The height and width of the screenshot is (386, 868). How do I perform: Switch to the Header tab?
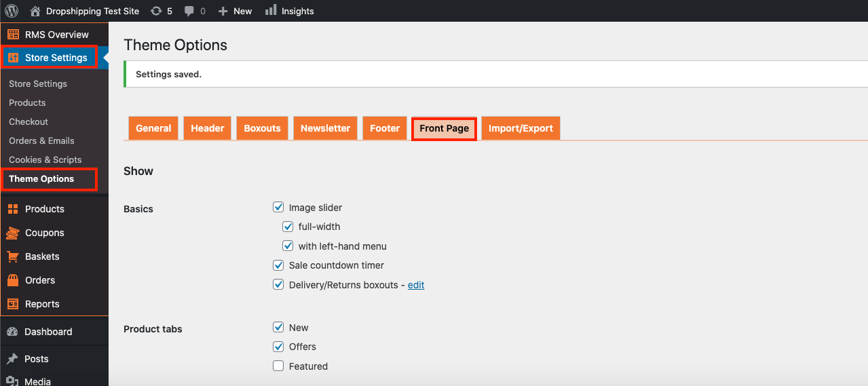208,128
